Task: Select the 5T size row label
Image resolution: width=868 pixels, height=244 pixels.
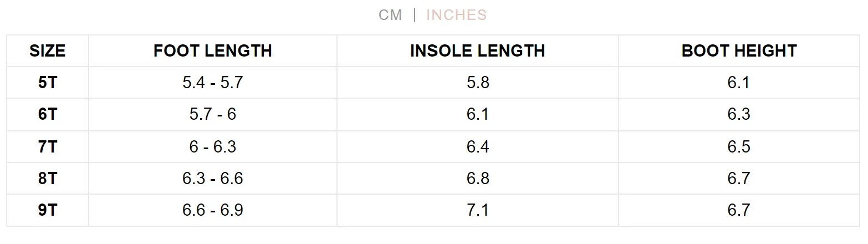Action: pos(48,83)
